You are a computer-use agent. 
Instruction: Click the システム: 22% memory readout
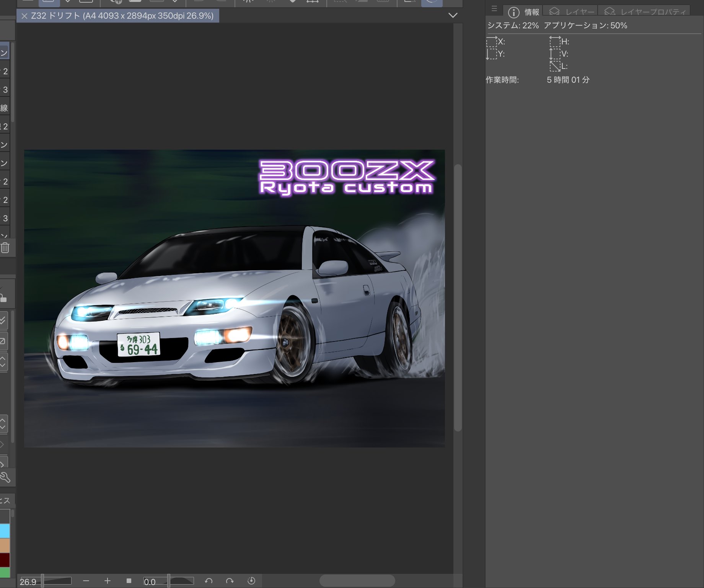click(x=513, y=26)
